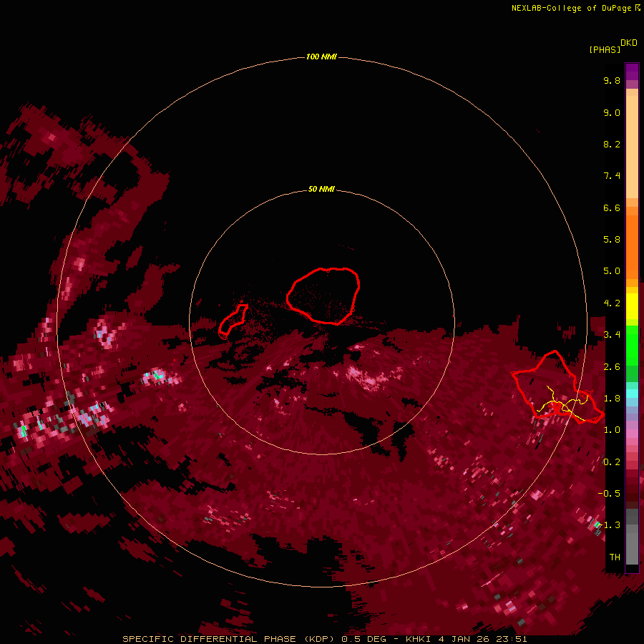The width and height of the screenshot is (644, 644).
Task: Select the yellow color bar segment
Action: pos(632,306)
